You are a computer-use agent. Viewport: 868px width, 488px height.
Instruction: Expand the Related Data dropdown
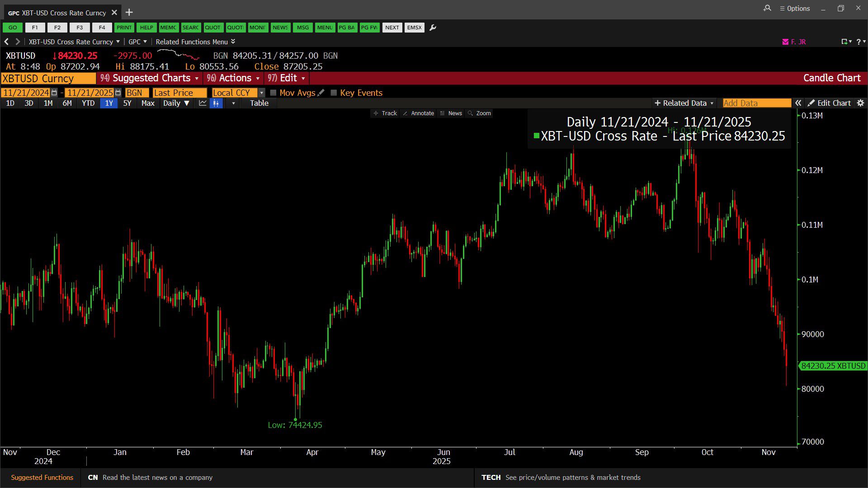pos(684,103)
